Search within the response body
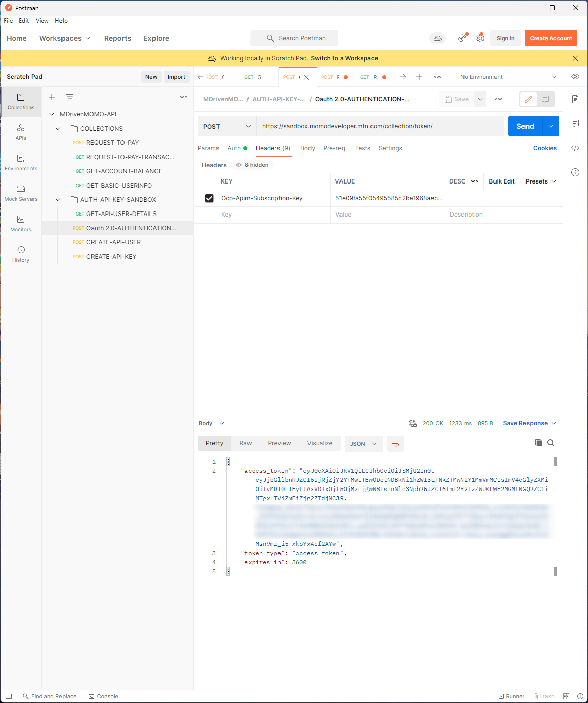The height and width of the screenshot is (703, 588). 551,443
